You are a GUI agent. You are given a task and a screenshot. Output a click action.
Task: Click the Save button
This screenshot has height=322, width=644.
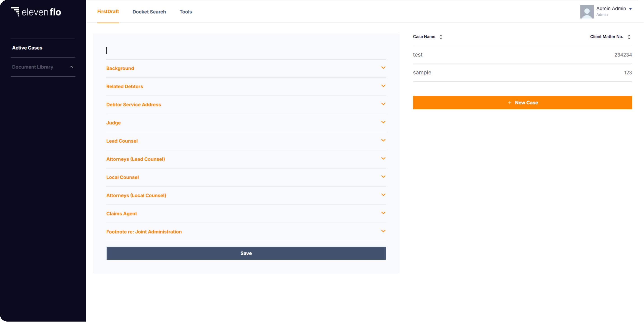[246, 253]
